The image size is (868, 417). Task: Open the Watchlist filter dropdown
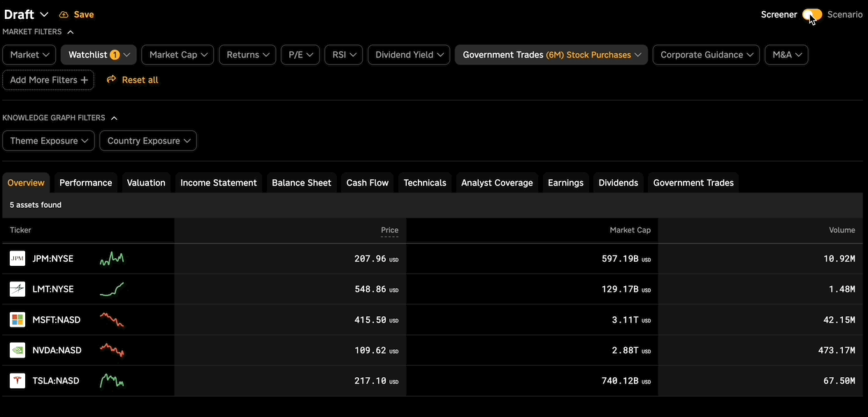point(99,55)
